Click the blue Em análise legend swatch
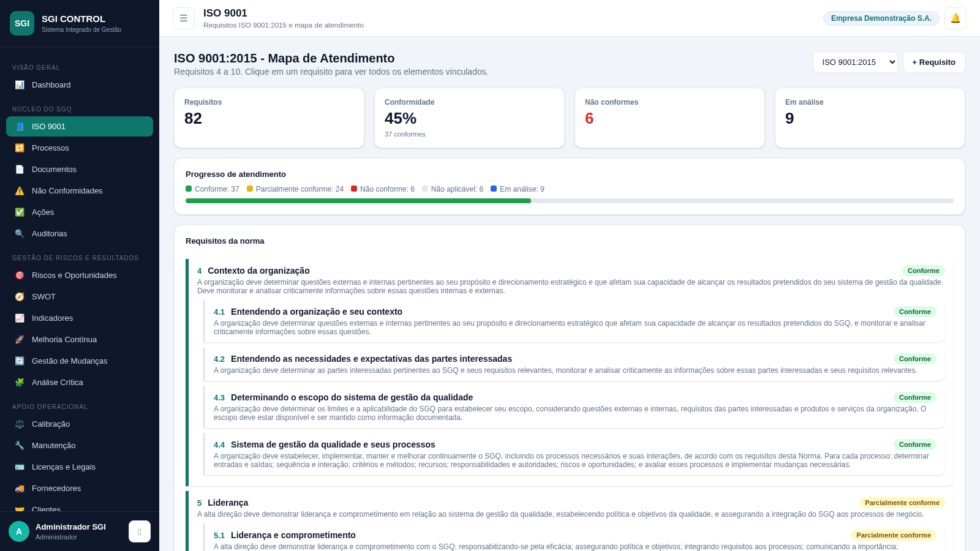Image resolution: width=980 pixels, height=551 pixels. pos(494,189)
